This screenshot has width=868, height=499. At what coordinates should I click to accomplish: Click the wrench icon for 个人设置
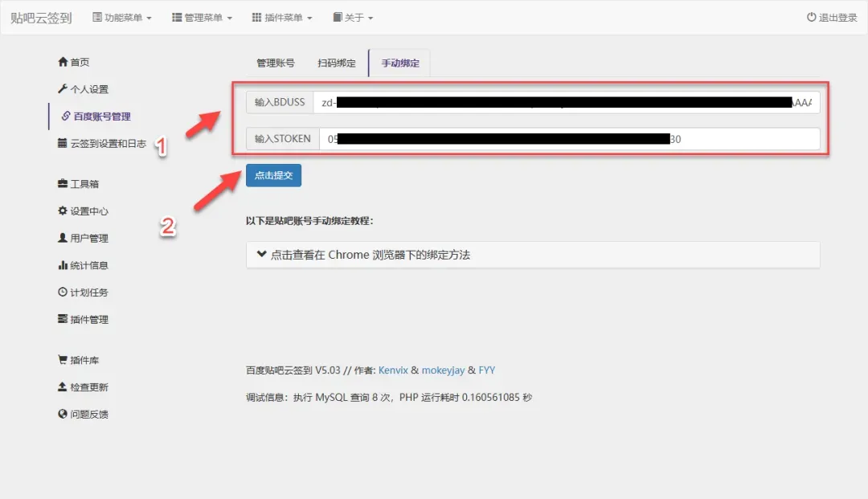63,88
